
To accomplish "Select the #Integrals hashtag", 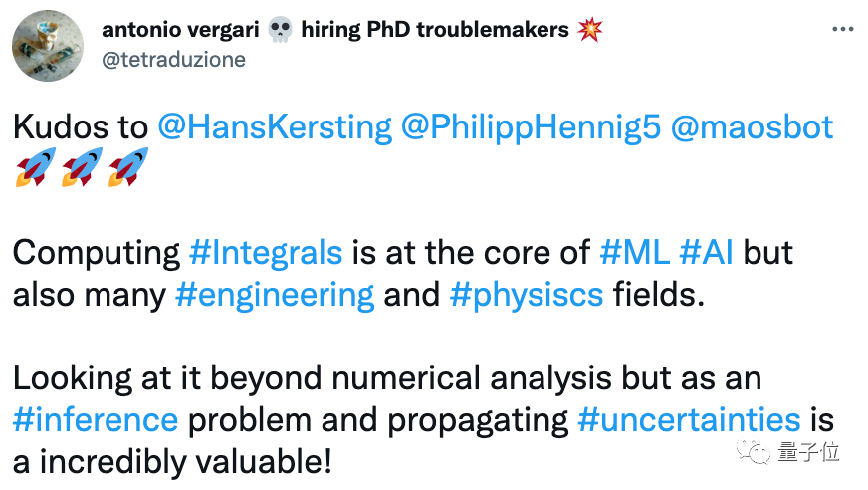I will [265, 253].
